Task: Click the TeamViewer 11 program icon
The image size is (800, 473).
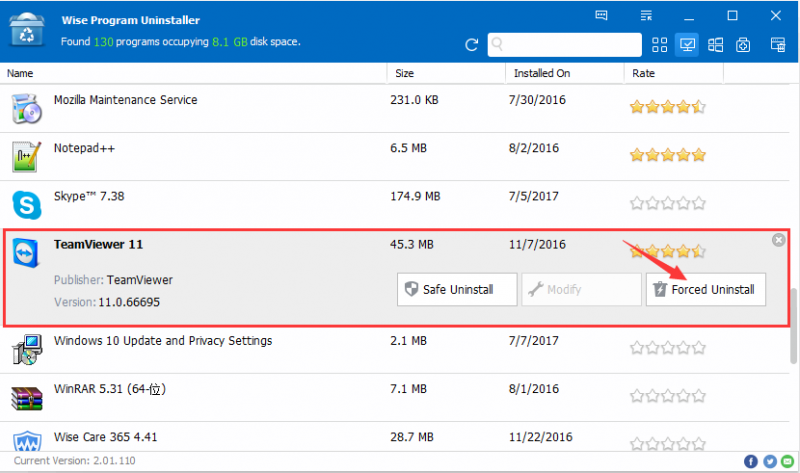Action: point(26,252)
